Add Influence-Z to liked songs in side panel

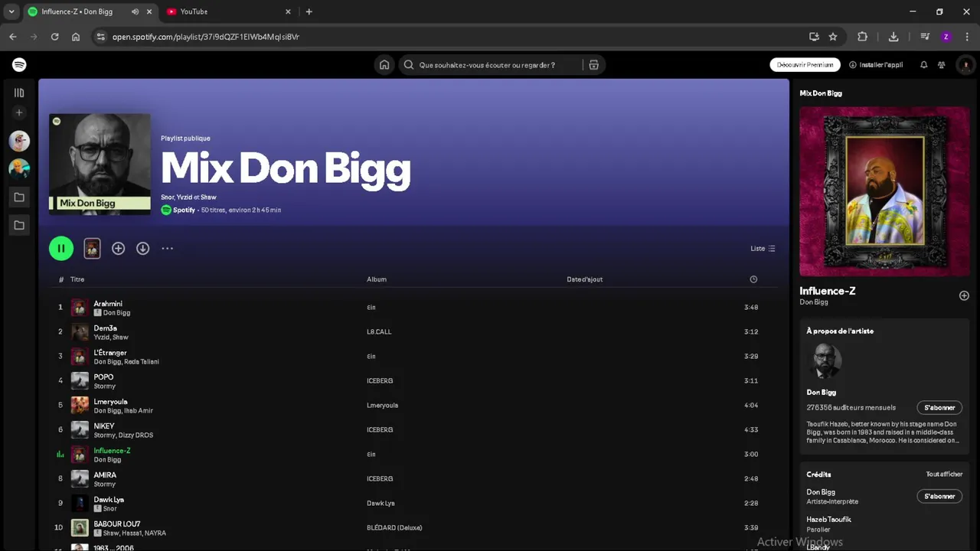(x=964, y=295)
